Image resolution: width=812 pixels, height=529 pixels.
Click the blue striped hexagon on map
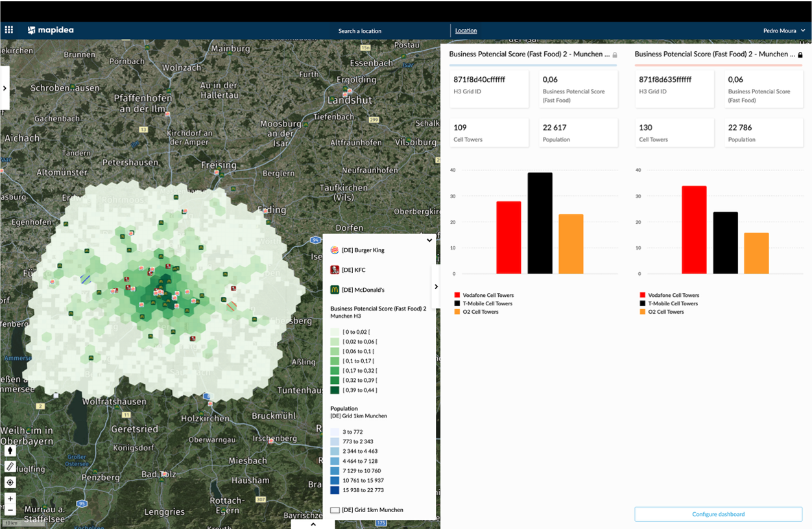pos(86,279)
